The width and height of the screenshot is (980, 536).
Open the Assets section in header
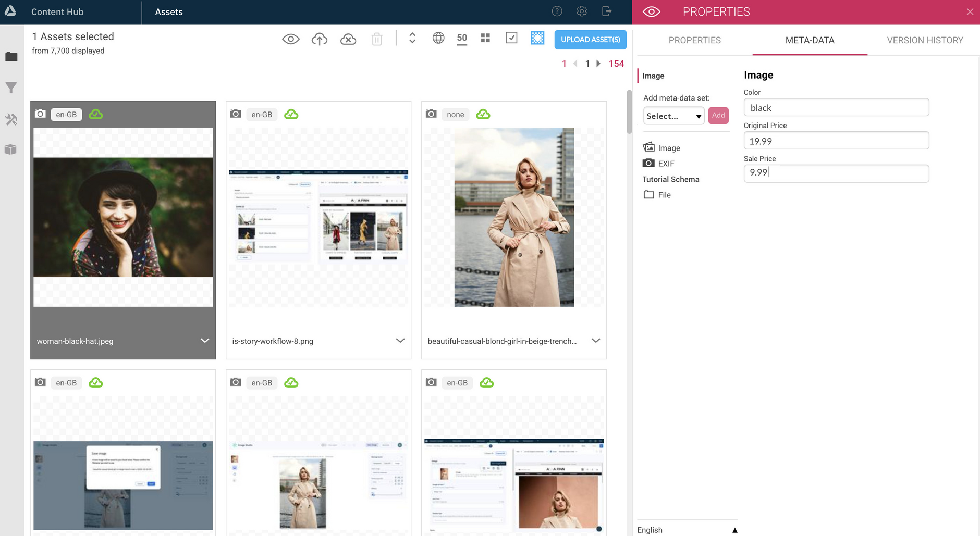[169, 12]
